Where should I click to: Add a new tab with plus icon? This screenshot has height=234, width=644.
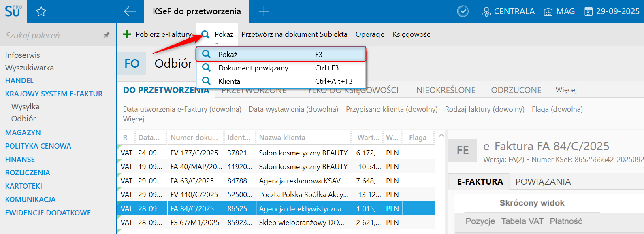tap(264, 11)
